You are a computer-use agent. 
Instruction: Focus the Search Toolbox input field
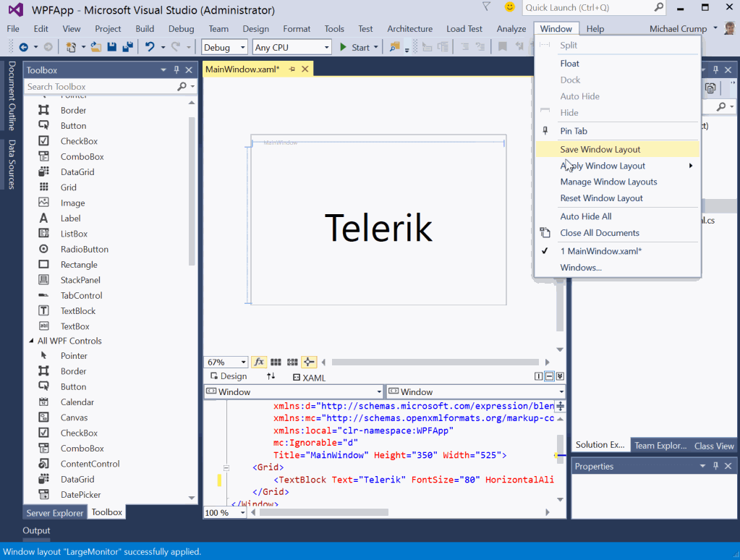coord(101,86)
